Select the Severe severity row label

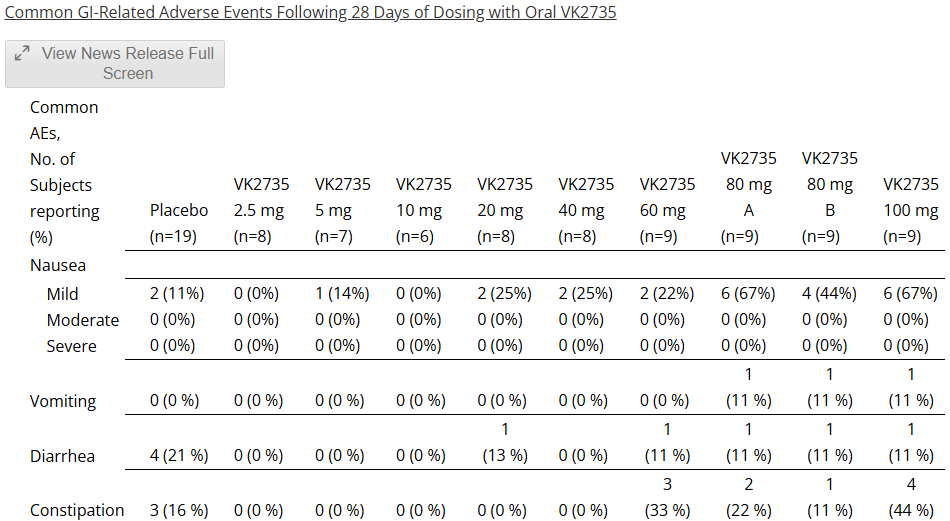point(71,346)
